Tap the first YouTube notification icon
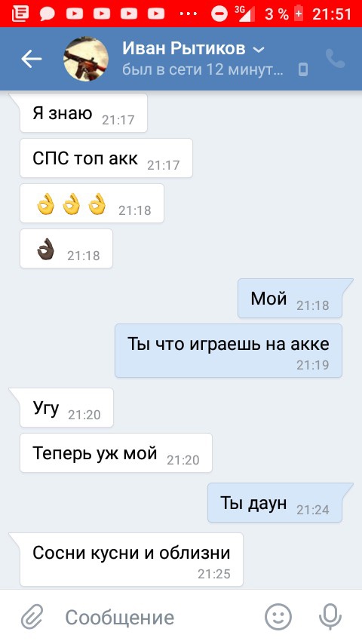Image resolution: width=362 pixels, height=644 pixels. pos(75,14)
